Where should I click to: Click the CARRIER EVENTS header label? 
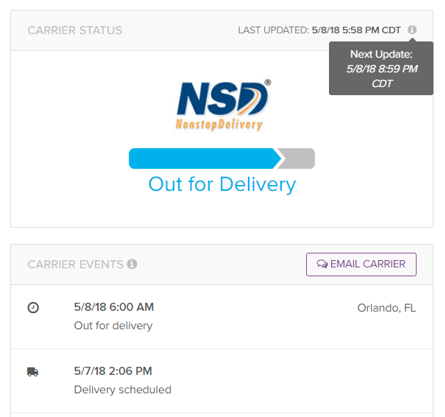75,264
